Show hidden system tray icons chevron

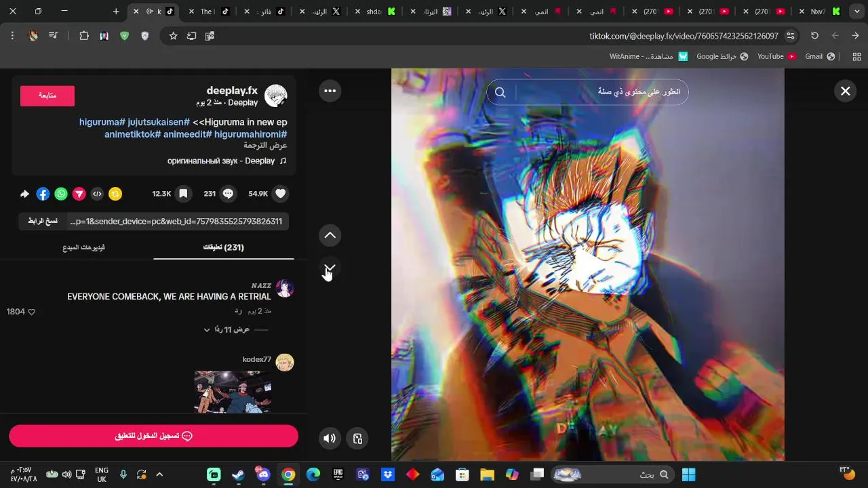(x=159, y=474)
